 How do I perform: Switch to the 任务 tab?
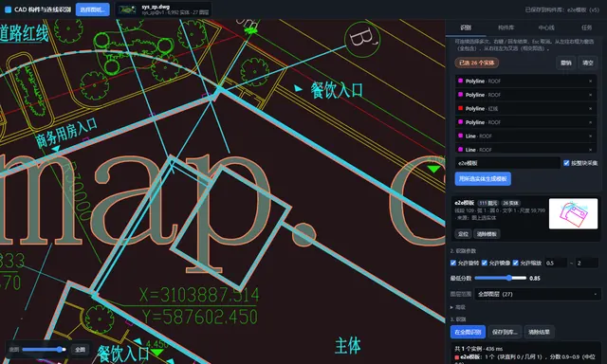pyautogui.click(x=586, y=27)
